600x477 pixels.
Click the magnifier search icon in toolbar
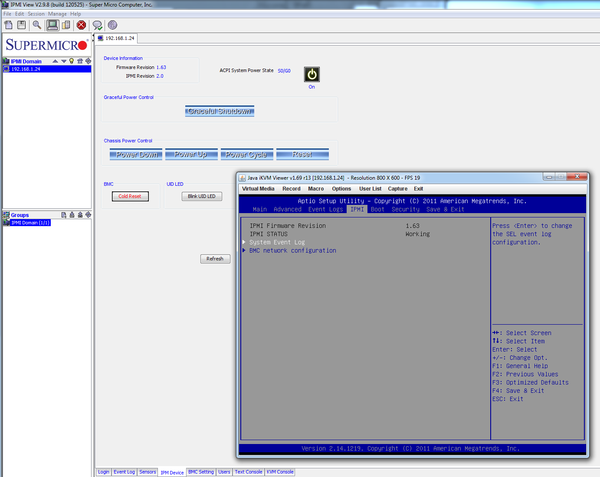37,25
